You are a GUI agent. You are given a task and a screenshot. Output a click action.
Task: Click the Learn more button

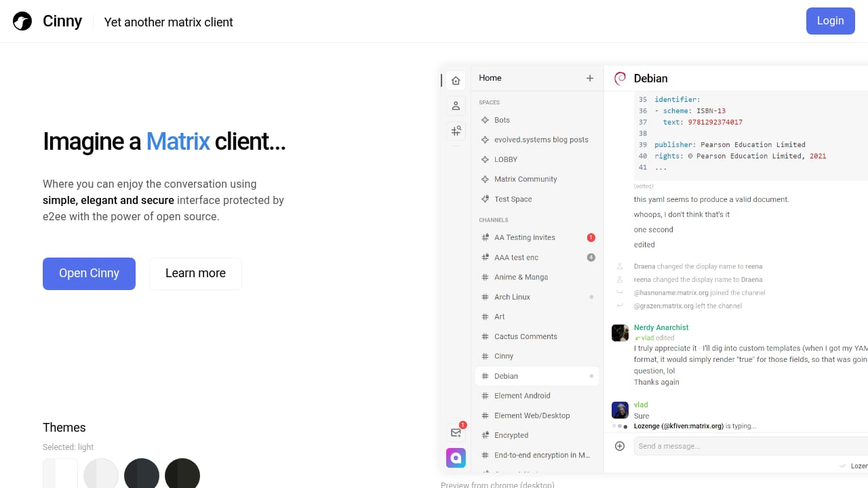[x=195, y=273]
